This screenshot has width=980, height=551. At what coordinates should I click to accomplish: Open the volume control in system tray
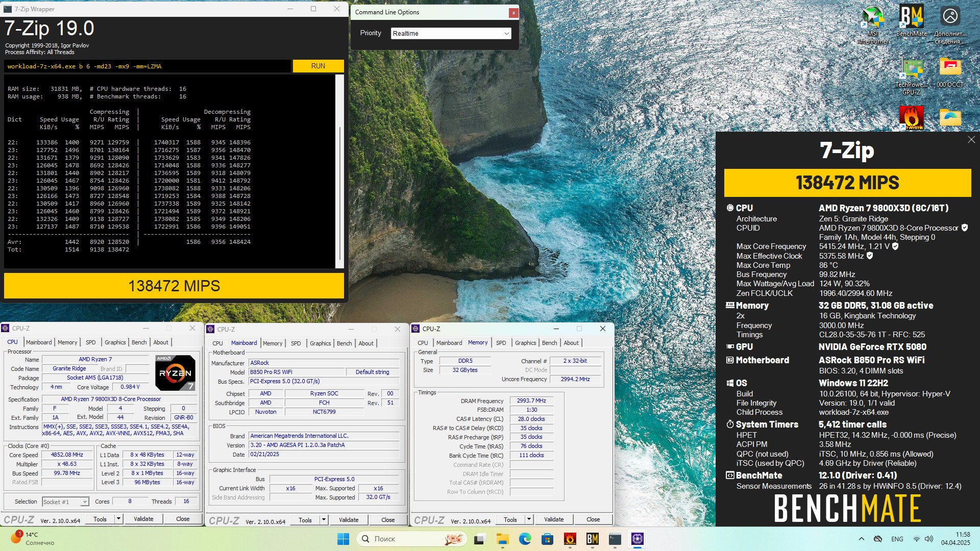[929, 539]
